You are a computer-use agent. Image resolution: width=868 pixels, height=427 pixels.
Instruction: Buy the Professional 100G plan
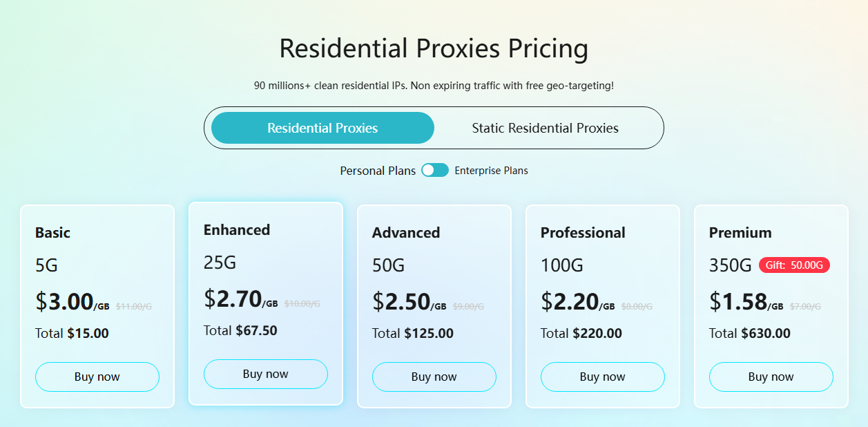click(603, 377)
